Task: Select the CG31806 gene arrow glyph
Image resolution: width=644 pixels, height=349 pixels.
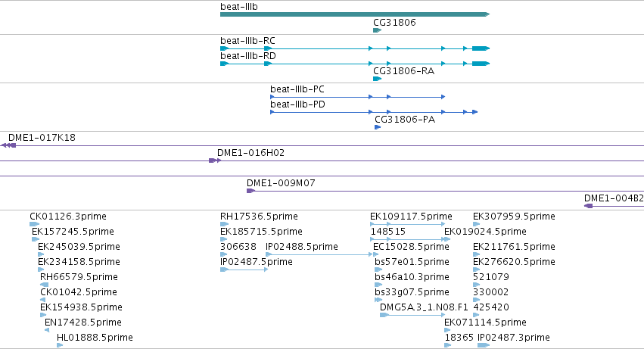Action: [377, 30]
